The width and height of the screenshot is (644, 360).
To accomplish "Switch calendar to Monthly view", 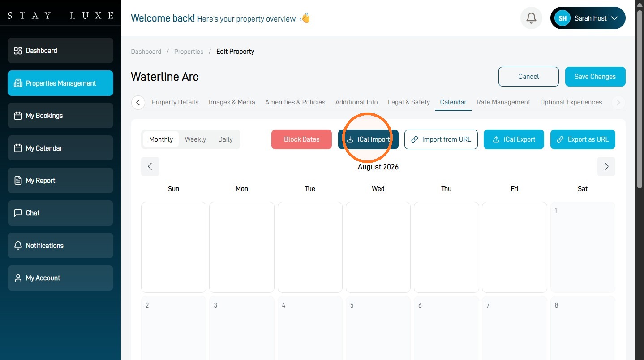I will point(161,139).
